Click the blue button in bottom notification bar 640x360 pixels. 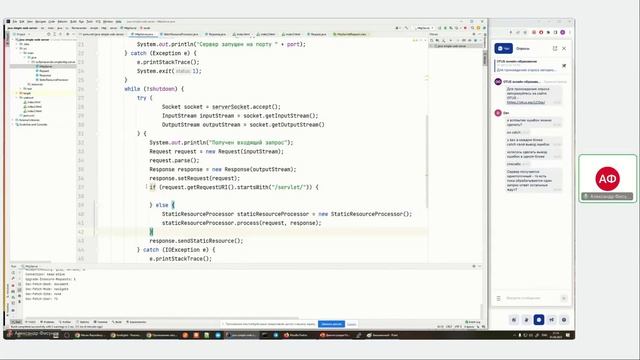click(331, 324)
